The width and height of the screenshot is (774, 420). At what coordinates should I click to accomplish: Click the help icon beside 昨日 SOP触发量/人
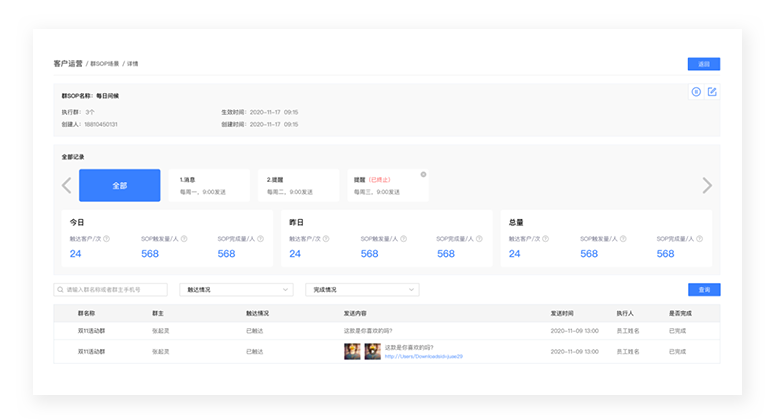pyautogui.click(x=404, y=239)
